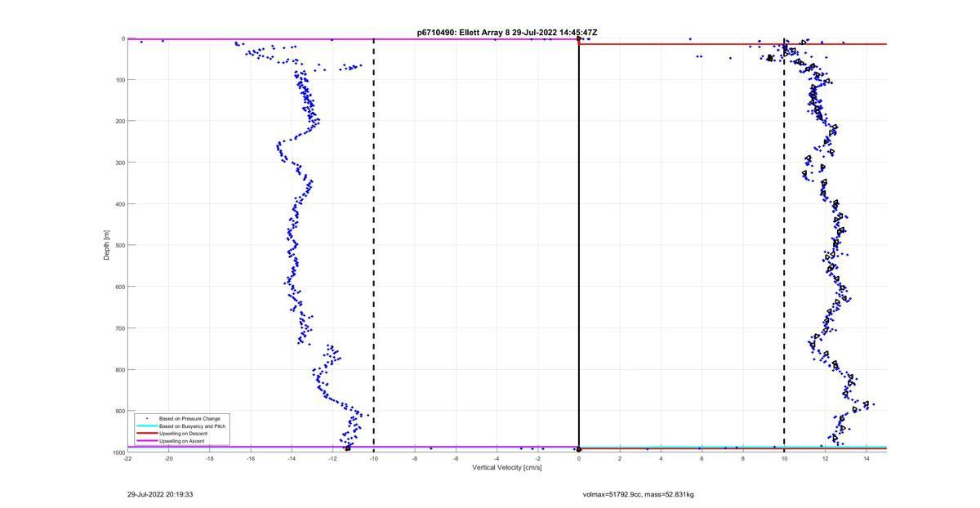This screenshot has width=980, height=508.
Task: Click the '-12' x-axis tick label
Action: [x=332, y=458]
